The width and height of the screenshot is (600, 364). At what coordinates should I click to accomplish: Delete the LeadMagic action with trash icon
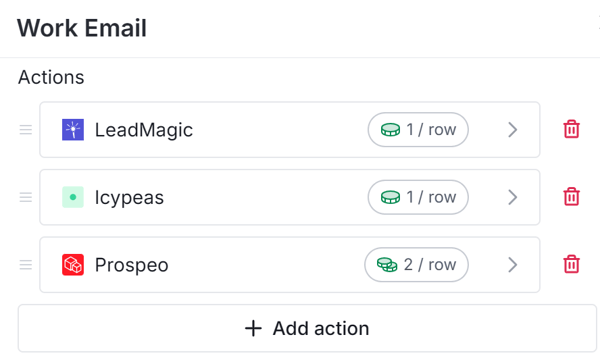click(x=571, y=129)
